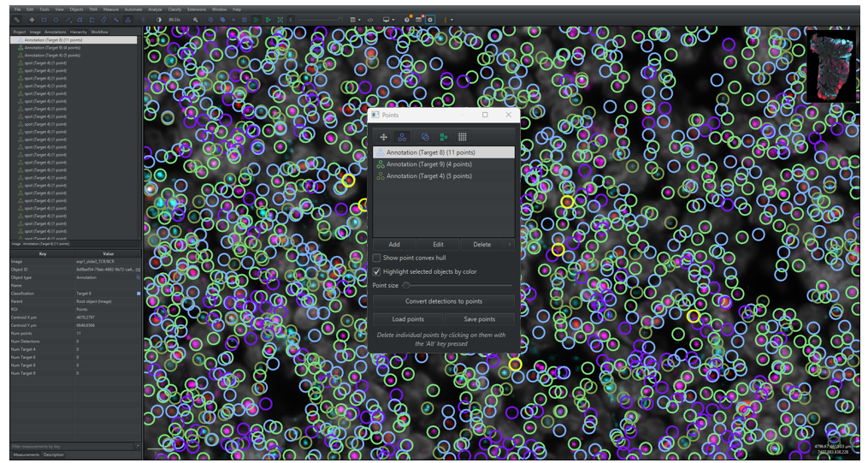Expand the arrow next to Delete button
Viewport: 868px width, 463px height.
point(510,244)
